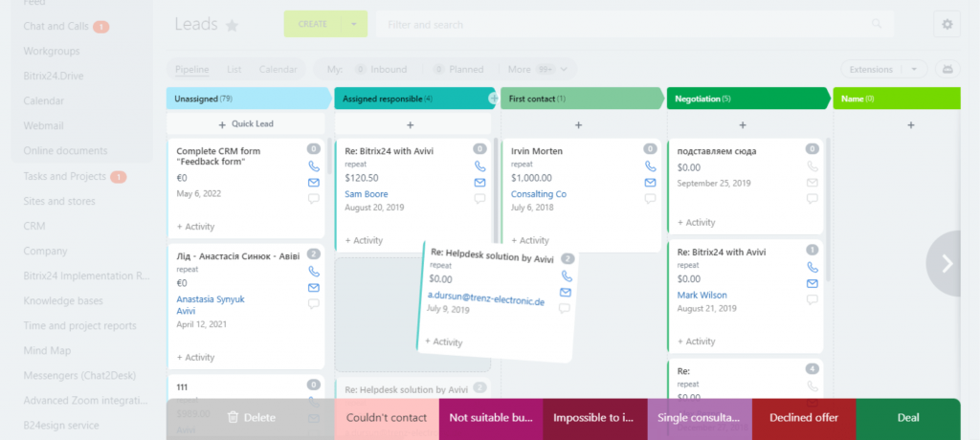Add lead in Assigned responsible column
The image size is (980, 440).
click(410, 125)
